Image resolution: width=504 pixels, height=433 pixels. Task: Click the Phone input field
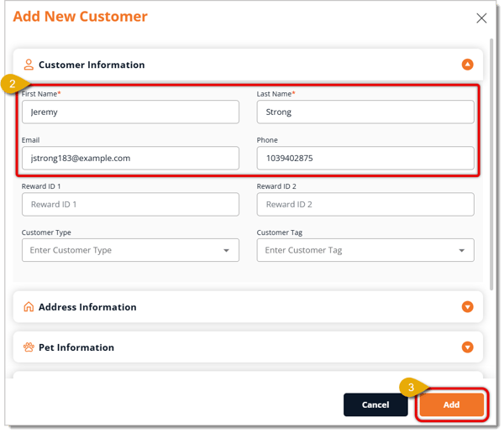(x=365, y=159)
